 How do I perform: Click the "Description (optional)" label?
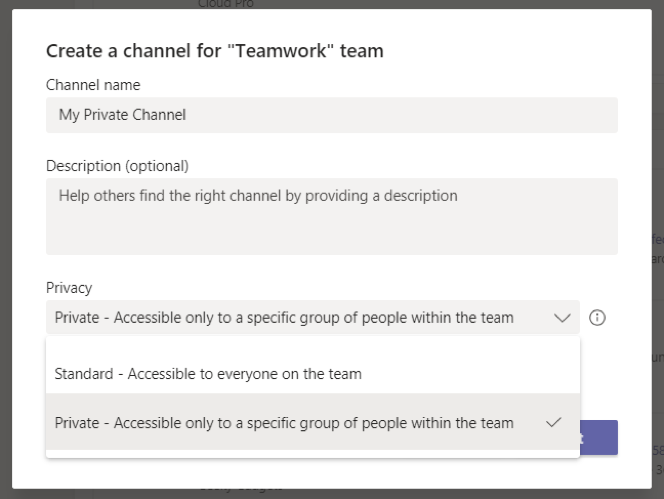[117, 165]
